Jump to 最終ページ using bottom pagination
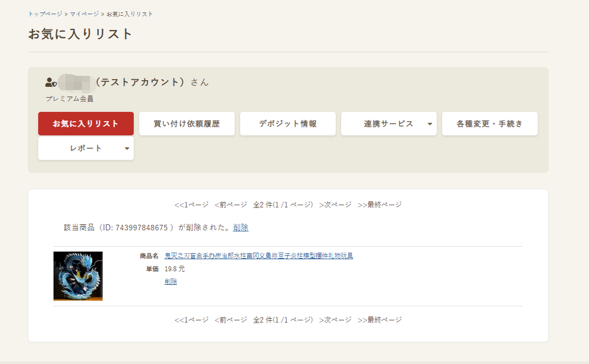The height and width of the screenshot is (364, 589). (382, 319)
